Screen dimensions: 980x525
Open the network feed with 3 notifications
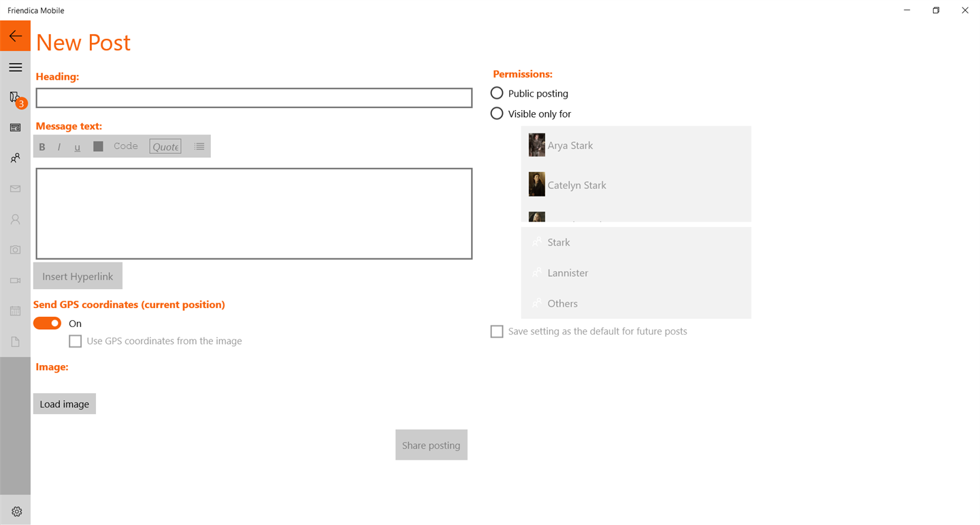point(15,98)
